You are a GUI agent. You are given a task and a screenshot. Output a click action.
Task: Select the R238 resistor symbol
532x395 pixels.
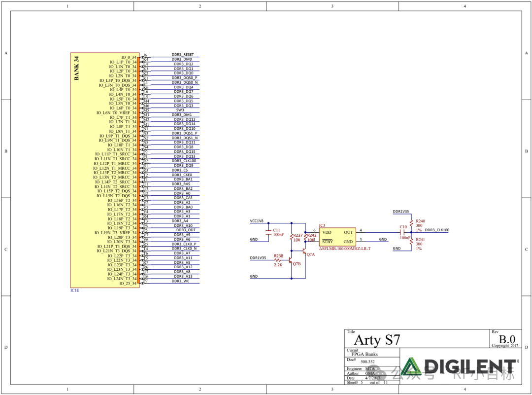[278, 260]
